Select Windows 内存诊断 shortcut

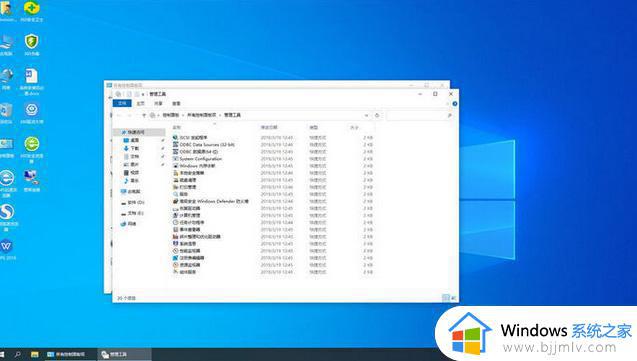(x=194, y=166)
